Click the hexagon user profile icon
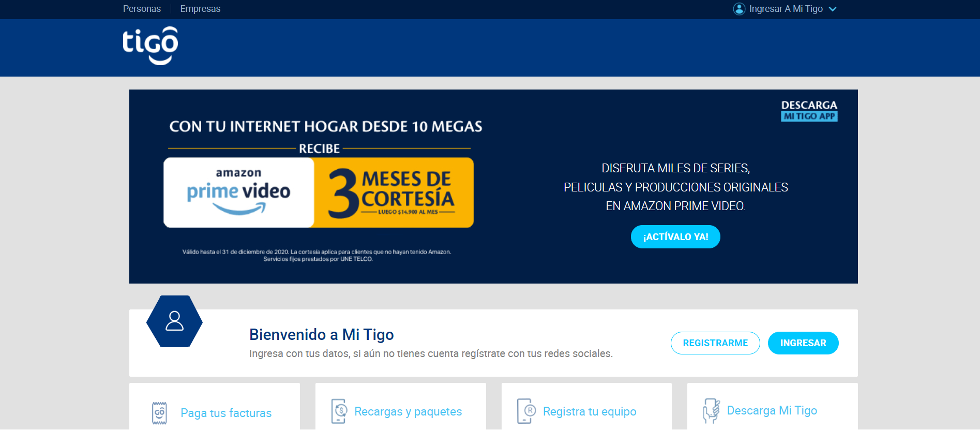Screen dimensions: 980x430 [x=174, y=321]
